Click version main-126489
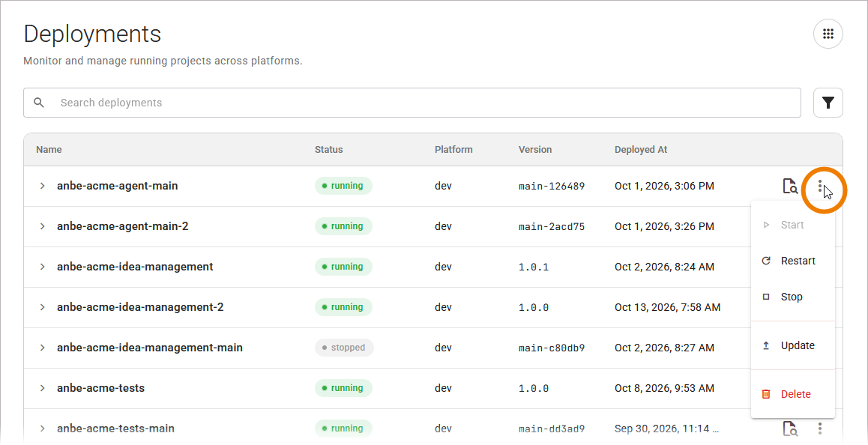Viewport: 868px width, 445px height. point(552,186)
